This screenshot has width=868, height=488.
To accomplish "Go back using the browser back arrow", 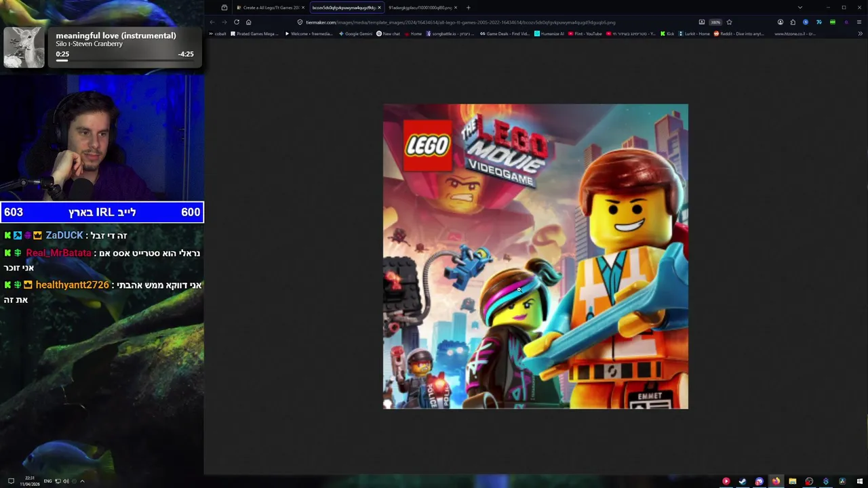I will pos(212,22).
